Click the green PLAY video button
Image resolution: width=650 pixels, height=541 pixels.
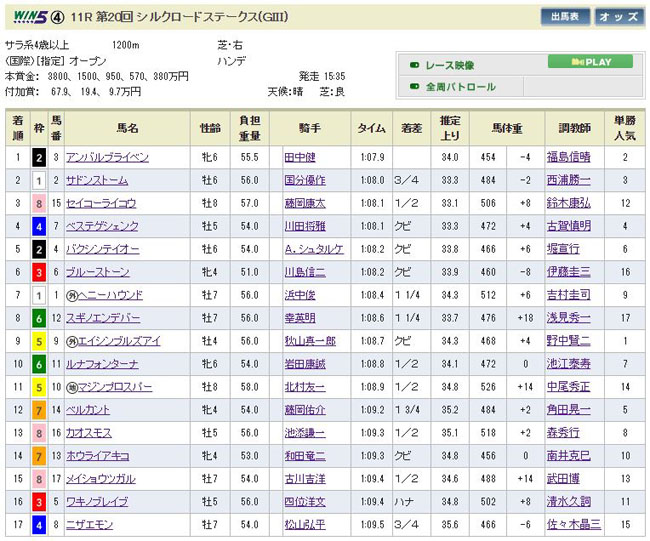590,62
